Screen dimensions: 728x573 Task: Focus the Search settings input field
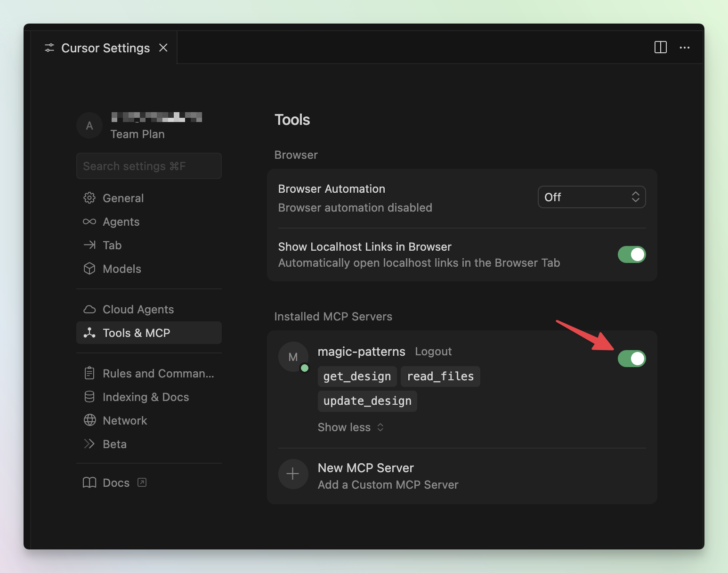click(x=149, y=166)
